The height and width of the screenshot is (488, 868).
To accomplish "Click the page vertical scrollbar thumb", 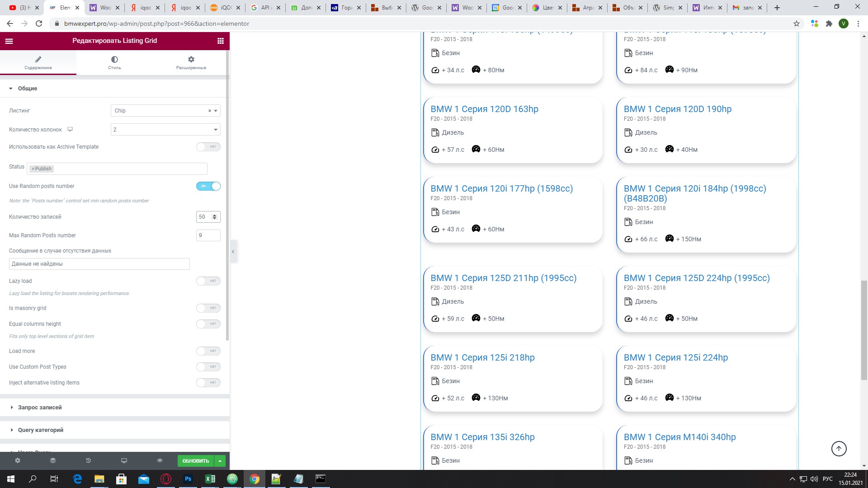I will (x=864, y=330).
